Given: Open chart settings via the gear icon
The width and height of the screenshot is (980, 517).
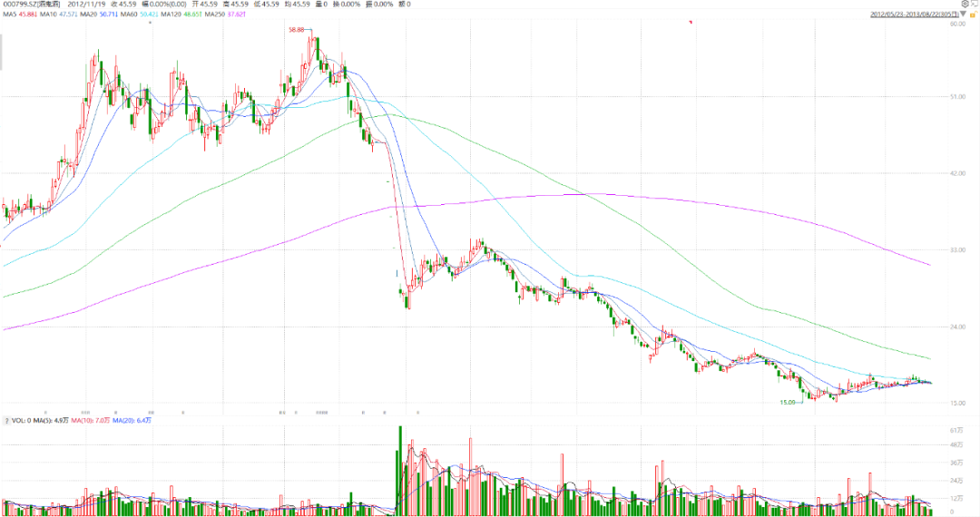Looking at the screenshot, I should [x=964, y=5].
